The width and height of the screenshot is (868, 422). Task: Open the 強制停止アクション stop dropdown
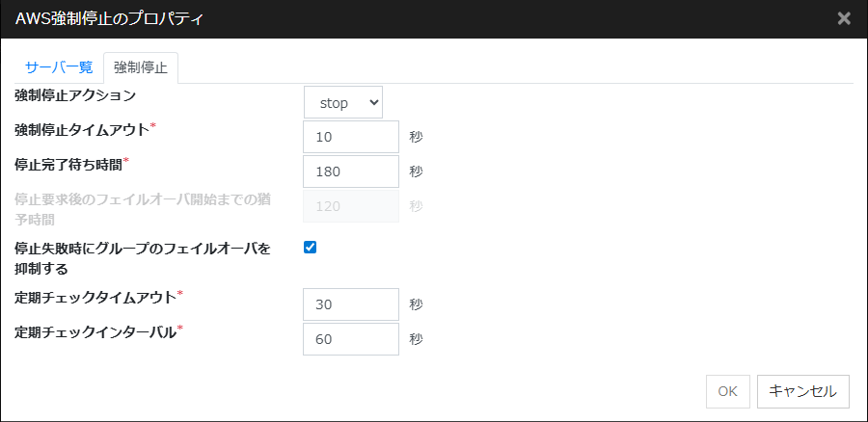coord(343,102)
